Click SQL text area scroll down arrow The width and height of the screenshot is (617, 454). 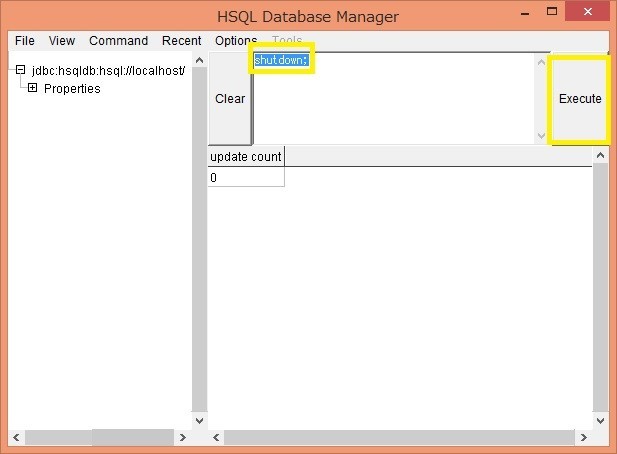pos(541,136)
